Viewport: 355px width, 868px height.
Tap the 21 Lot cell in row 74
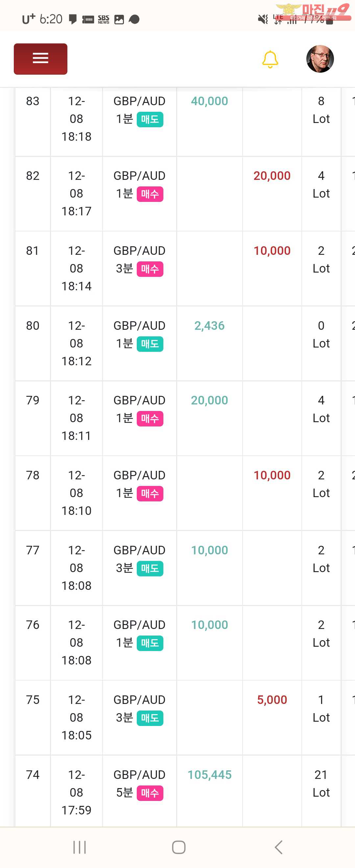click(321, 784)
